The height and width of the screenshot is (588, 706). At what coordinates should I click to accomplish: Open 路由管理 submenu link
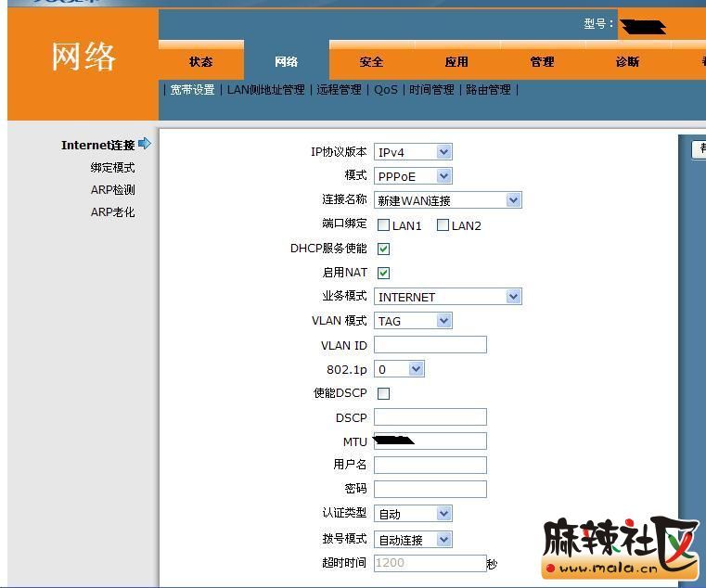pos(488,90)
